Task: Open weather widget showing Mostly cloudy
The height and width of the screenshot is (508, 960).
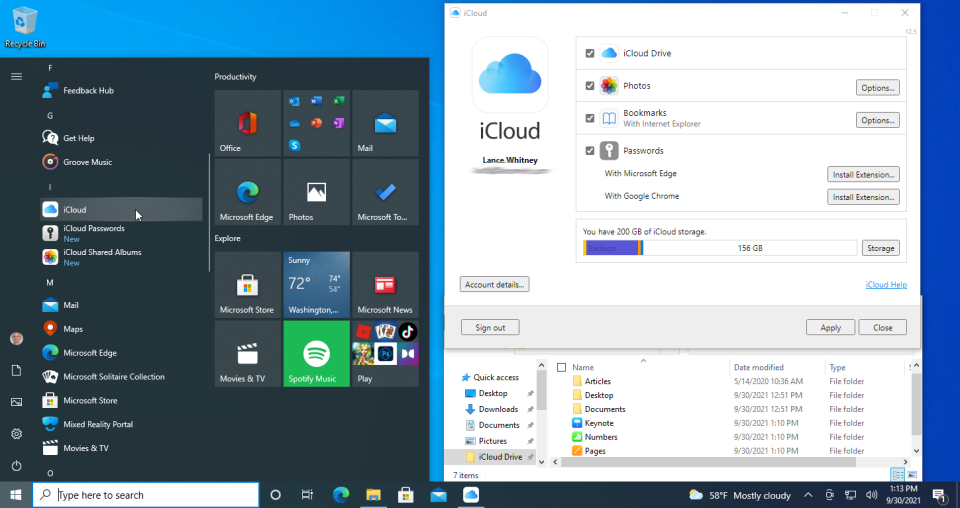Action: pos(740,495)
